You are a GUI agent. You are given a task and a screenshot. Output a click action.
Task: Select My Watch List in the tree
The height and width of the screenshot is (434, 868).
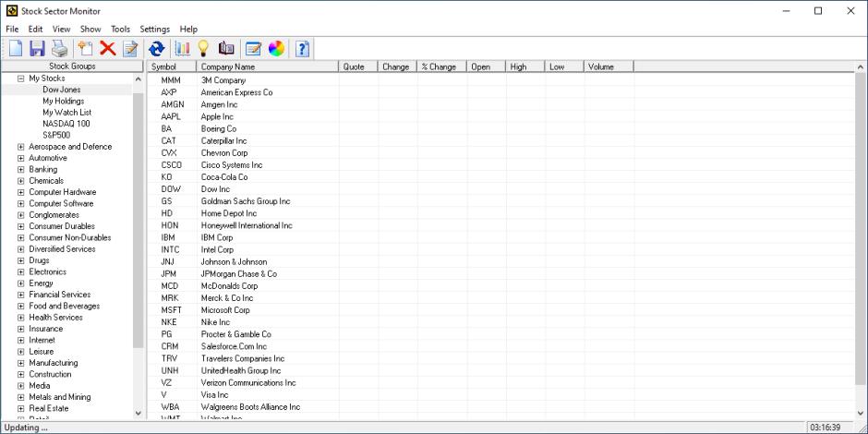[67, 113]
